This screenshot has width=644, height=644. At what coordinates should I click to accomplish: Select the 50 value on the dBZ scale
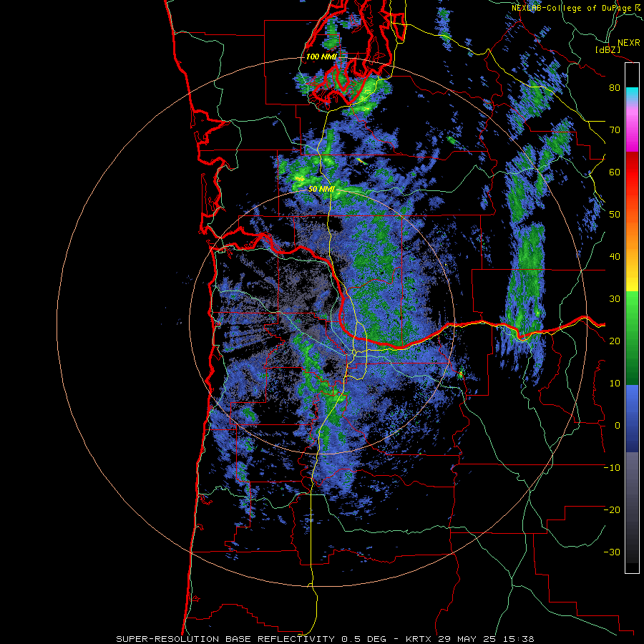(615, 215)
